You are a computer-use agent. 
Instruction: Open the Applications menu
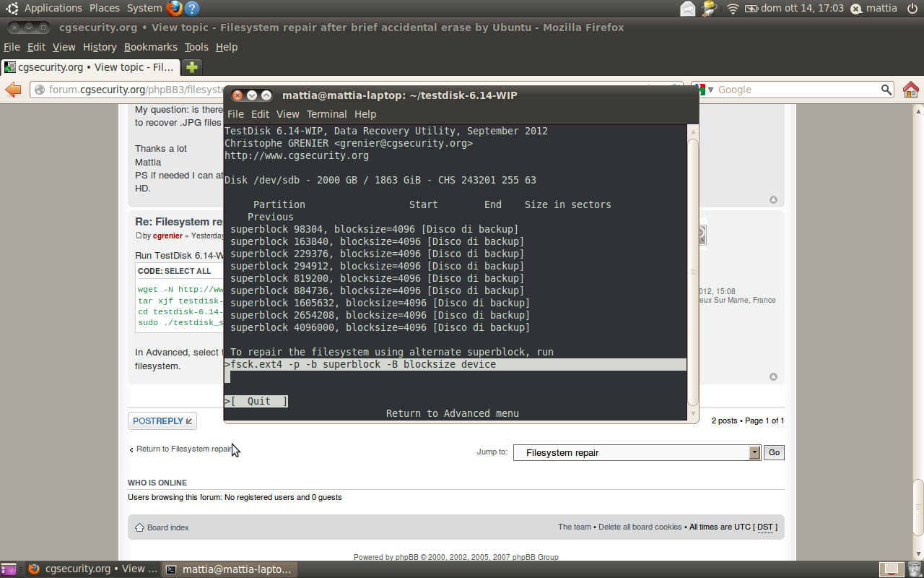(x=53, y=9)
